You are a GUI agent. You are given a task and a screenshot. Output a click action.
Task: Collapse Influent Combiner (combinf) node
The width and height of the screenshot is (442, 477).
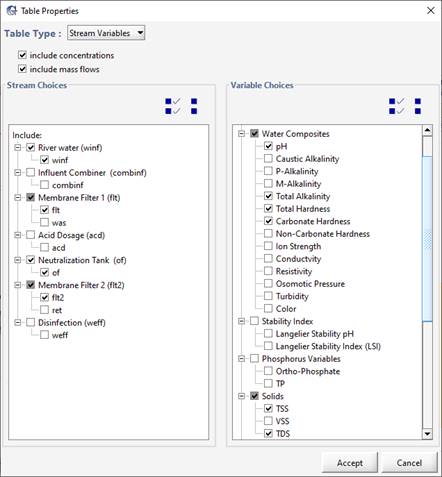(18, 172)
